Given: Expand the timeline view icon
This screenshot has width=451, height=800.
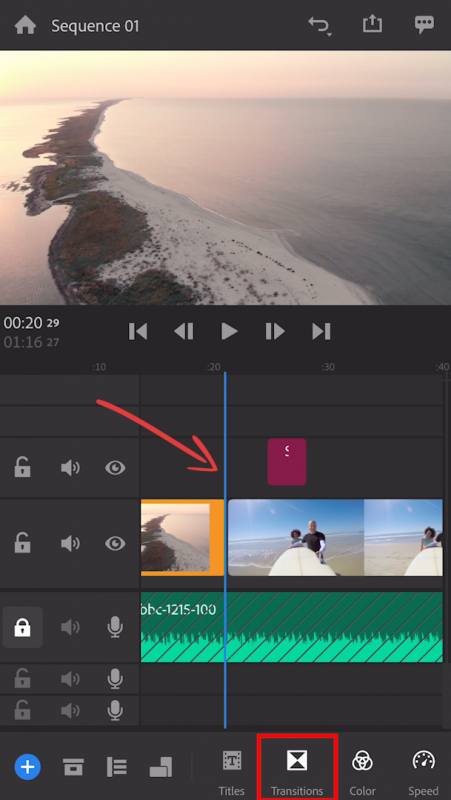Looking at the screenshot, I should (161, 767).
